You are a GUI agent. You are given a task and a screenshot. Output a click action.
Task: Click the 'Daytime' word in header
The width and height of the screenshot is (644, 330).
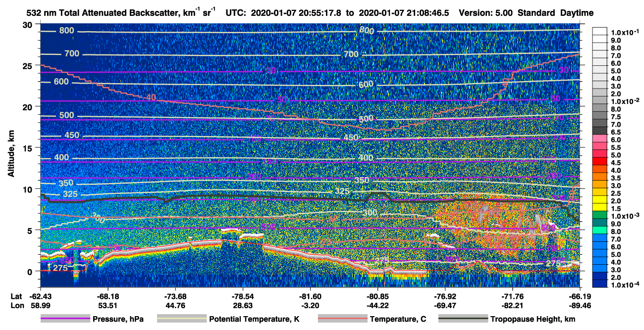[577, 13]
